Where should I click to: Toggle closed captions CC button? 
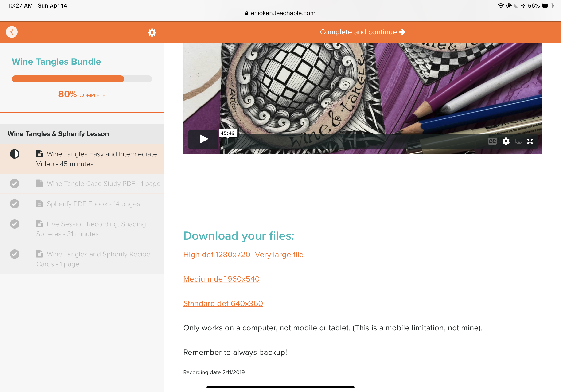point(492,141)
